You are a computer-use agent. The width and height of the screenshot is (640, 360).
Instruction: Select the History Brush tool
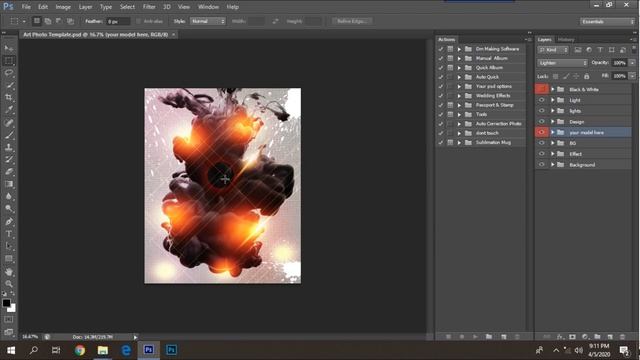pyautogui.click(x=9, y=160)
